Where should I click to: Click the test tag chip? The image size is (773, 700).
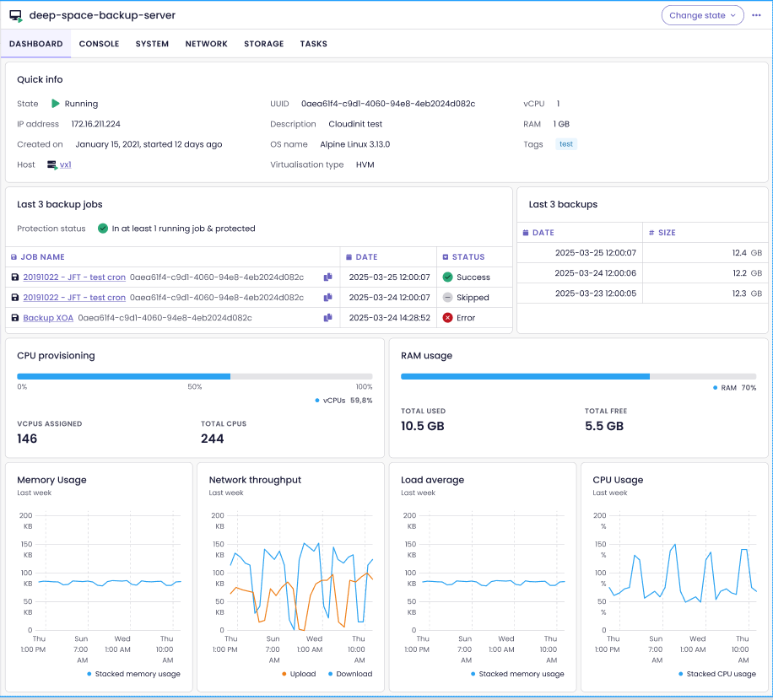(x=566, y=144)
